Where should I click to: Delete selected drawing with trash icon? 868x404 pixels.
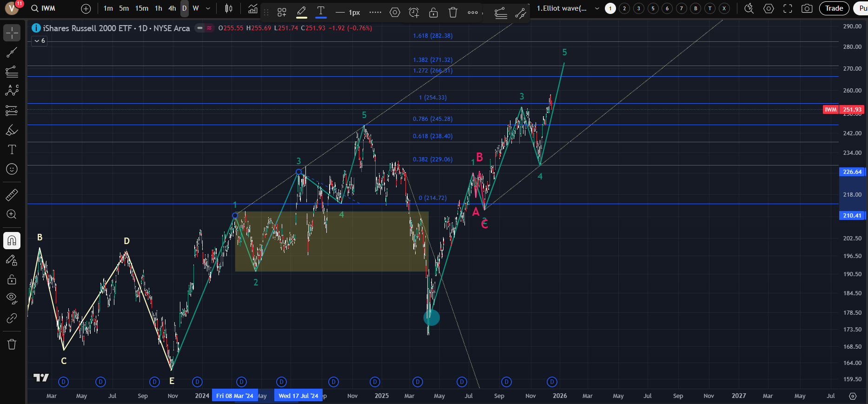453,13
